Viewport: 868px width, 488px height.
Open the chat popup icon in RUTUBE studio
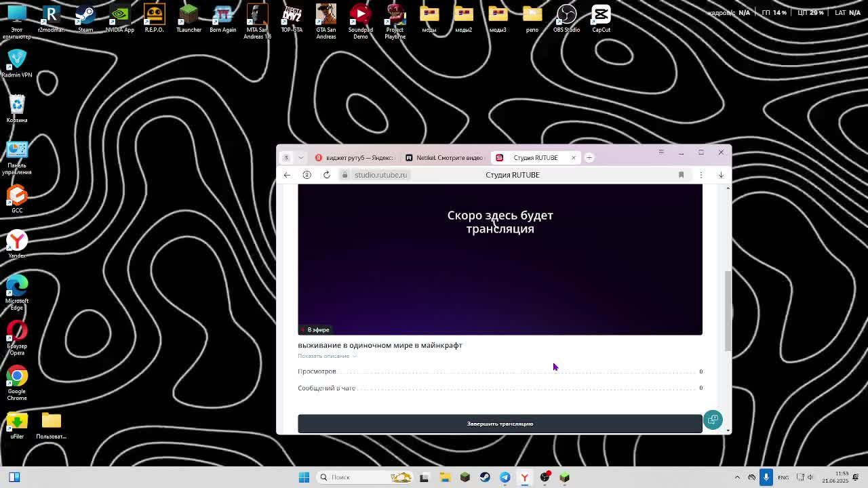point(713,420)
